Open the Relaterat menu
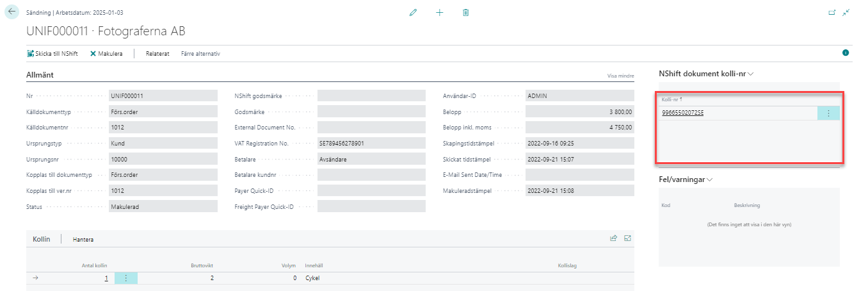Screen dimensions: 868x291 pyautogui.click(x=157, y=54)
